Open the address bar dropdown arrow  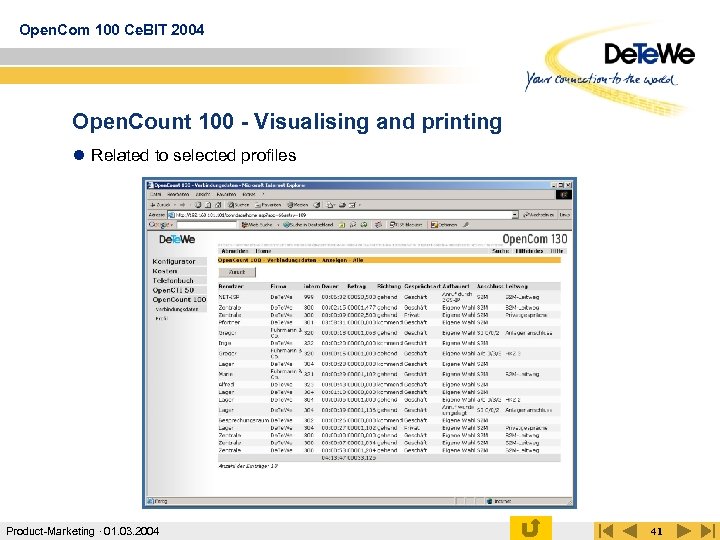(x=515, y=214)
